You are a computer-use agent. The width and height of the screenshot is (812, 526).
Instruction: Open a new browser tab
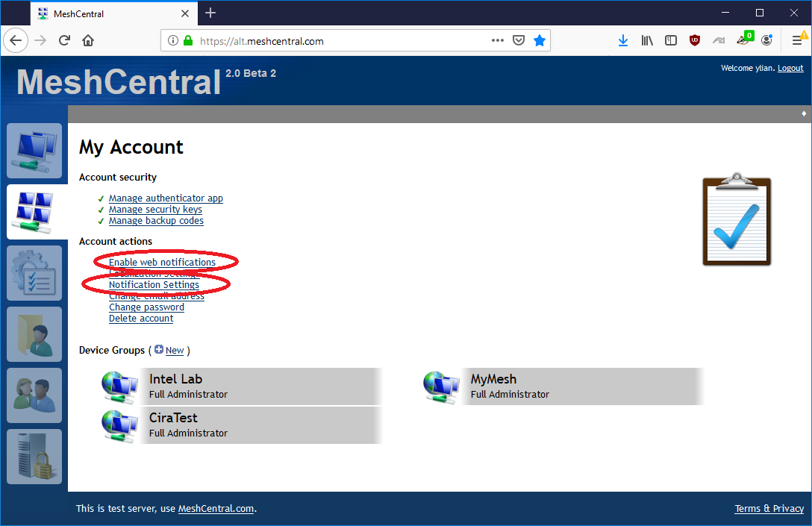(x=210, y=13)
